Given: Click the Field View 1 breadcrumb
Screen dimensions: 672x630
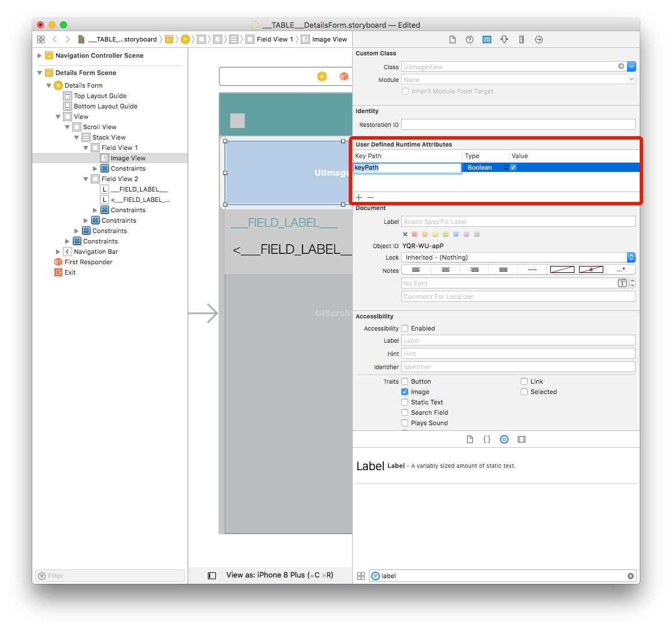Looking at the screenshot, I should pos(270,39).
